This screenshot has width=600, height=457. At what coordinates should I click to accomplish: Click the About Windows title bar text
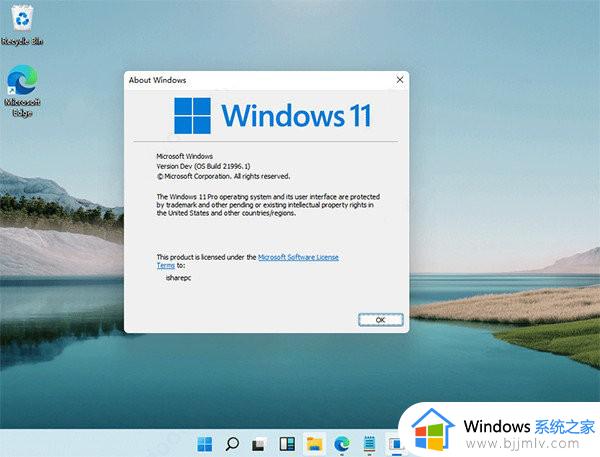(x=157, y=80)
